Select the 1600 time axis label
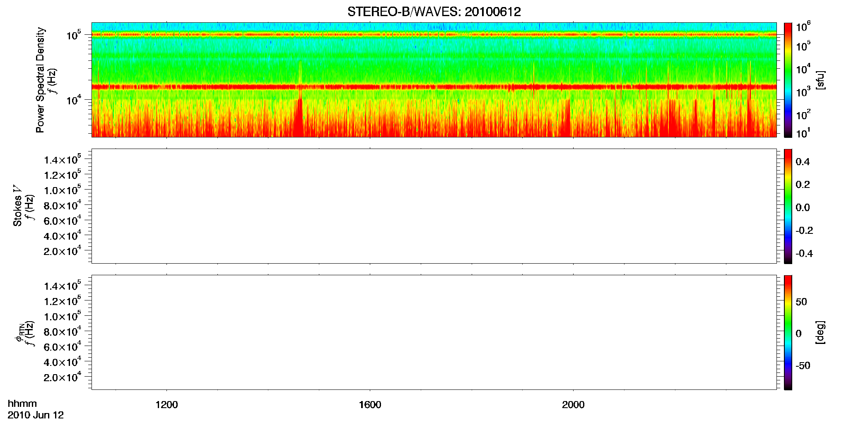Viewport: 868px width, 447px height. tap(370, 405)
